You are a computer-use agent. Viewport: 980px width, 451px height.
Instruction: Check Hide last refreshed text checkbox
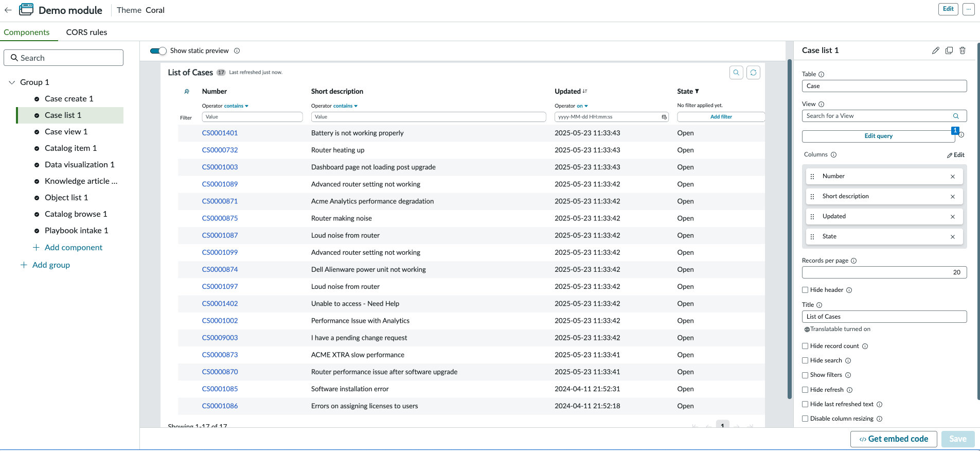click(x=805, y=404)
